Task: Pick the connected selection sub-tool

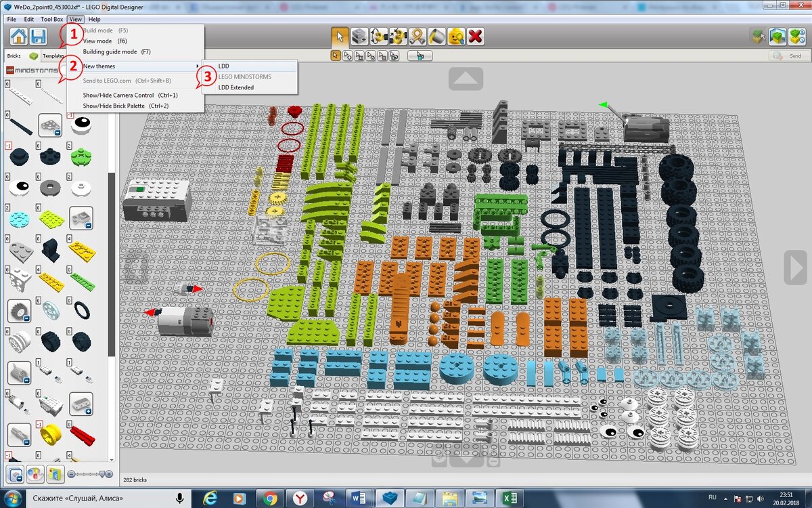Action: (x=359, y=56)
